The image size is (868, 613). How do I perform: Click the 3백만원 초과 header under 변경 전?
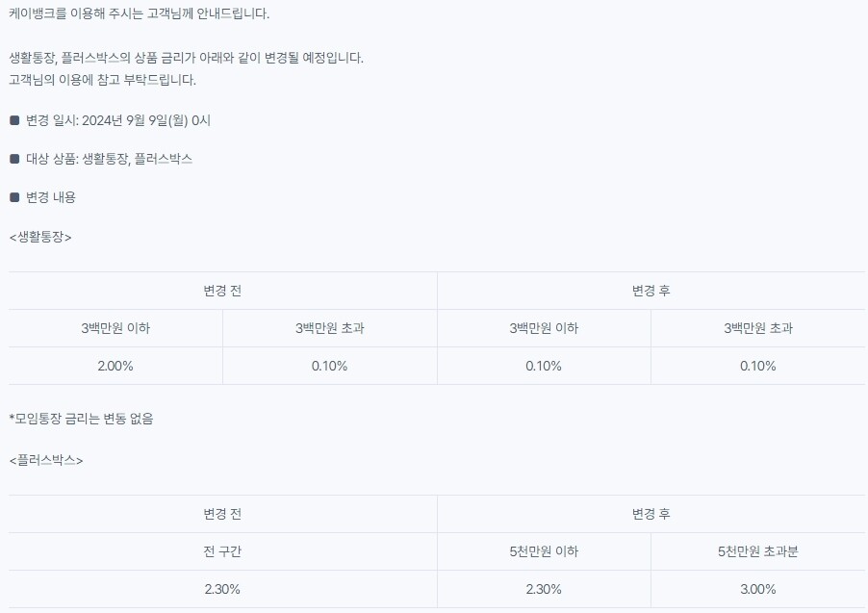pyautogui.click(x=329, y=328)
